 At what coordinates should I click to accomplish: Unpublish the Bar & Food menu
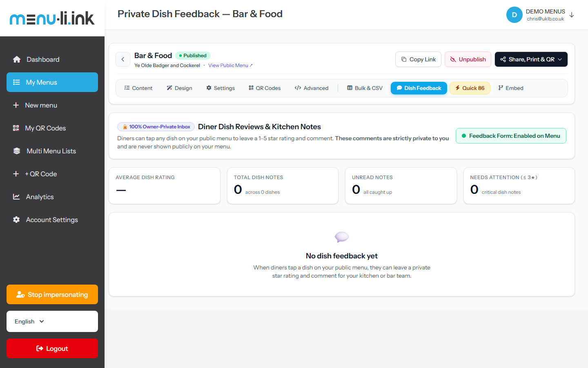pyautogui.click(x=468, y=59)
